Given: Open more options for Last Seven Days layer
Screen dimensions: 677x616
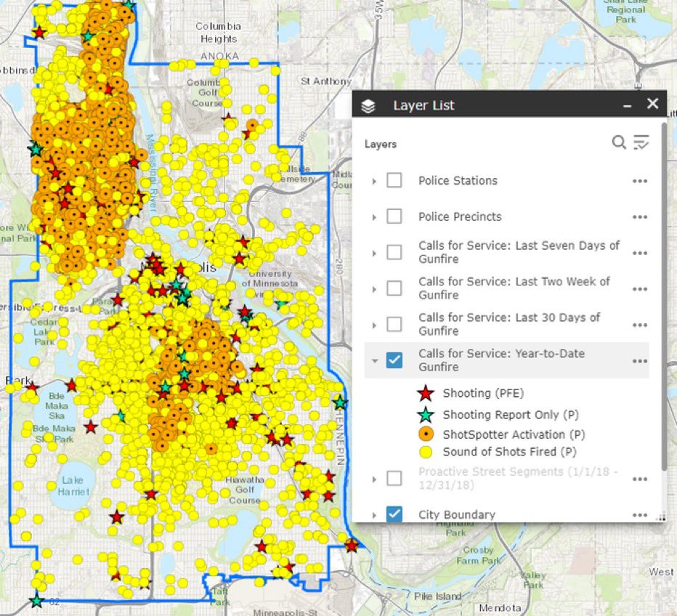Looking at the screenshot, I should click(640, 253).
